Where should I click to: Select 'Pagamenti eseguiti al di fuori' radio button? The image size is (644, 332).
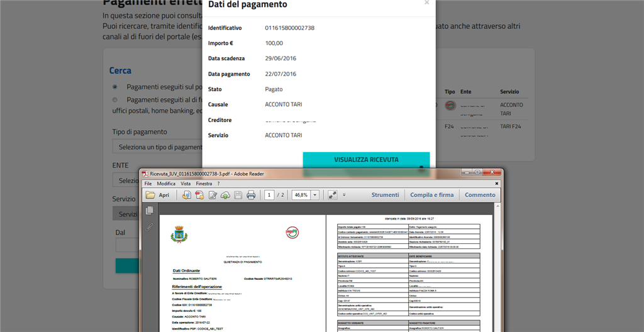tap(114, 99)
